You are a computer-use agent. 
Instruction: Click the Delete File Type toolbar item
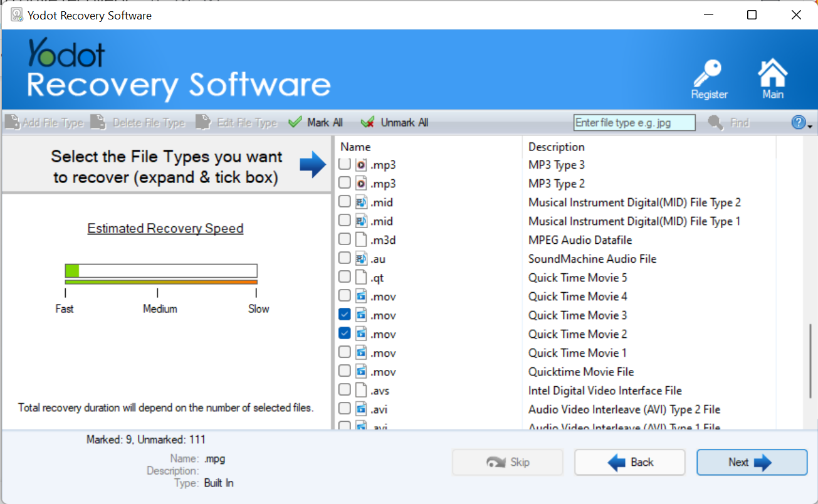(x=138, y=123)
